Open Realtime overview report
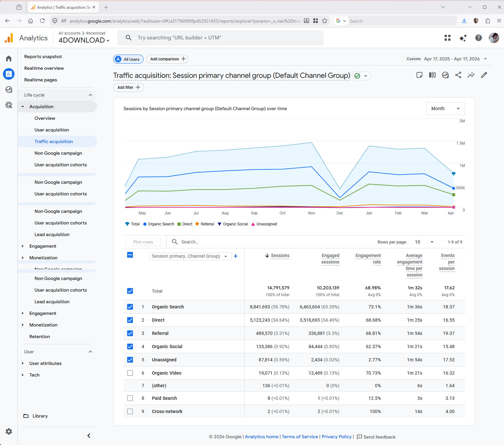The image size is (504, 445). pos(44,68)
